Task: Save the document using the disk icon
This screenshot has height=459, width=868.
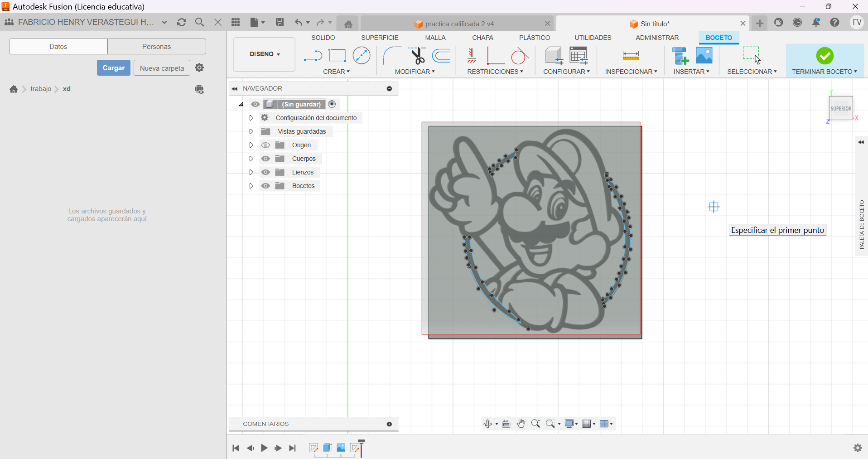Action: [280, 22]
